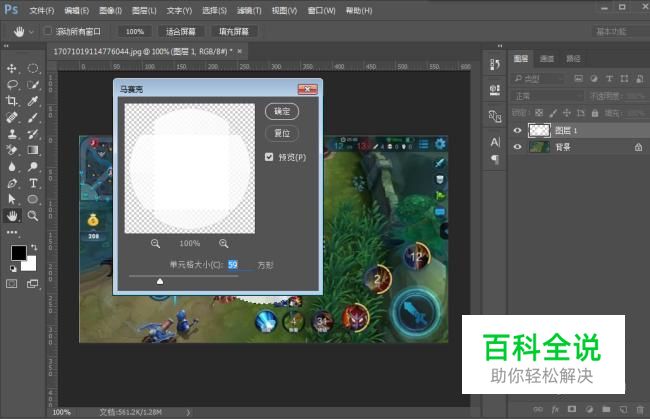
Task: Open workspace switcher dropdown
Action: click(x=621, y=31)
